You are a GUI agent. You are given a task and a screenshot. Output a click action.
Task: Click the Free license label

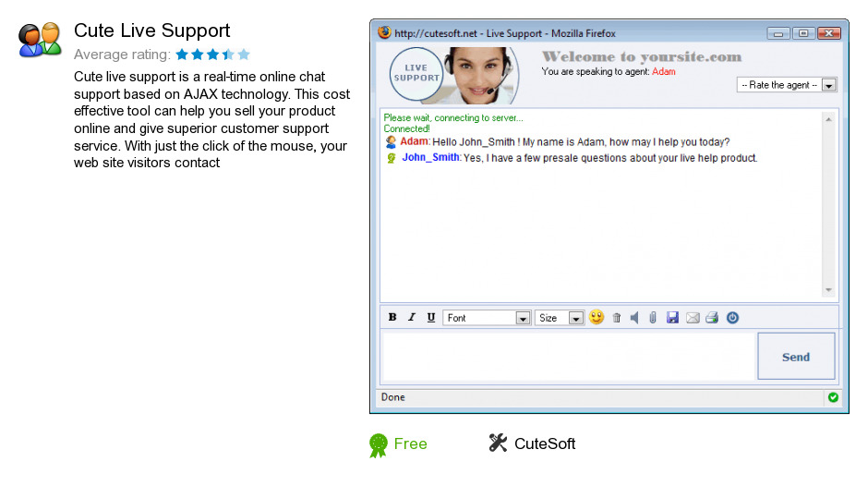pos(410,443)
